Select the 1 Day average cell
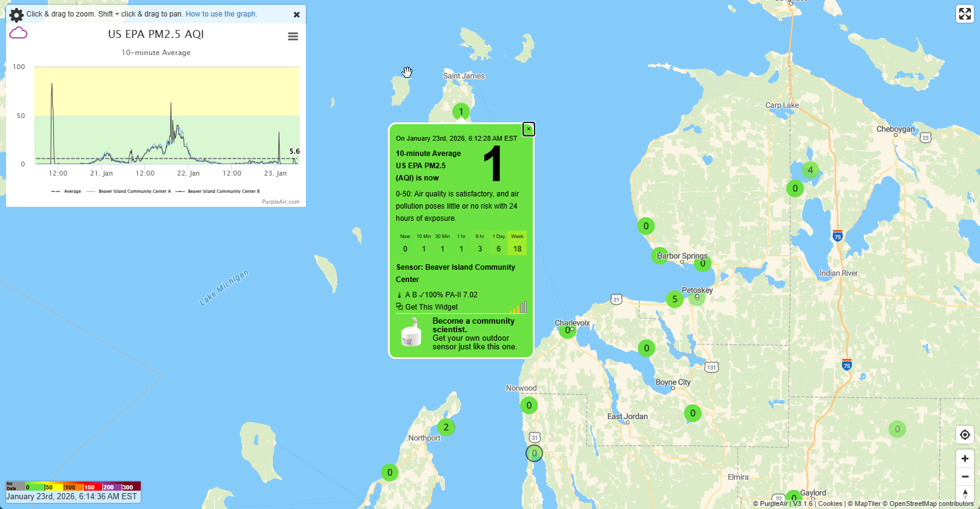Screen dimensions: 980x509 coord(499,243)
